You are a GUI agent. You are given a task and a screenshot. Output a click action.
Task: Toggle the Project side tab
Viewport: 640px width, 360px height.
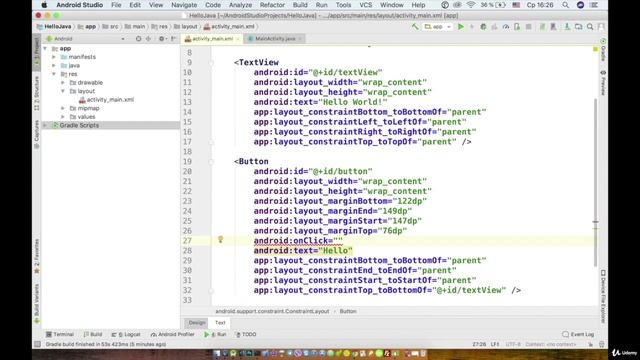point(36,53)
